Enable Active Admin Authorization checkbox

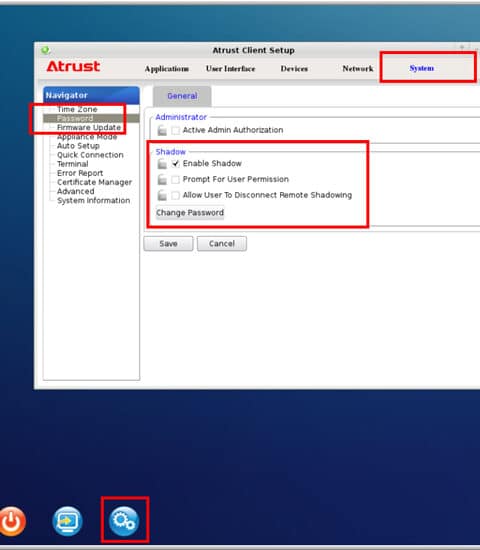click(x=175, y=130)
